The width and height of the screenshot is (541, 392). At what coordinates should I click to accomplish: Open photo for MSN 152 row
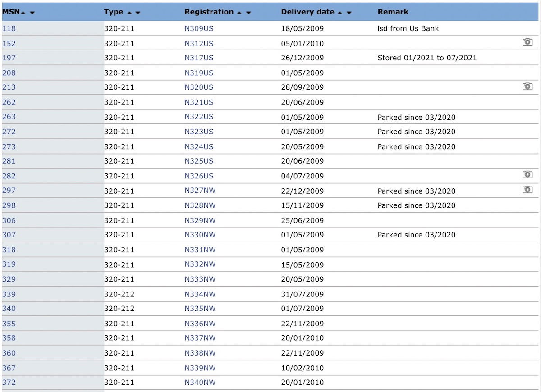527,42
